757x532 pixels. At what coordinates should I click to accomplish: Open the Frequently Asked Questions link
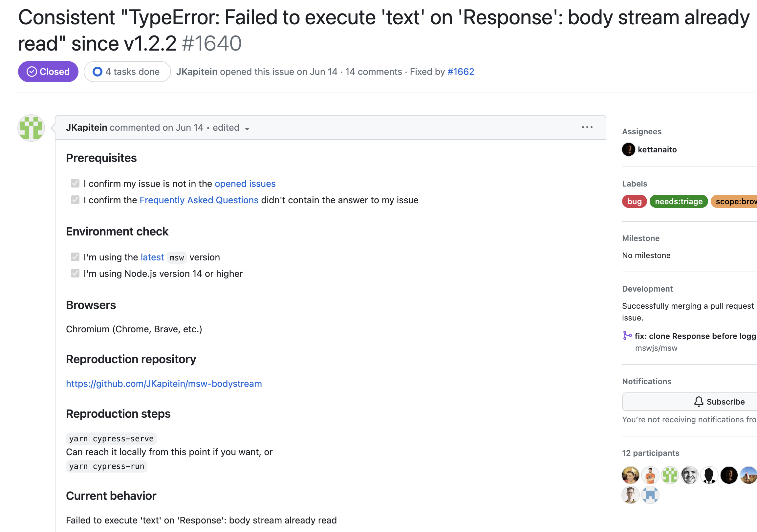click(199, 200)
